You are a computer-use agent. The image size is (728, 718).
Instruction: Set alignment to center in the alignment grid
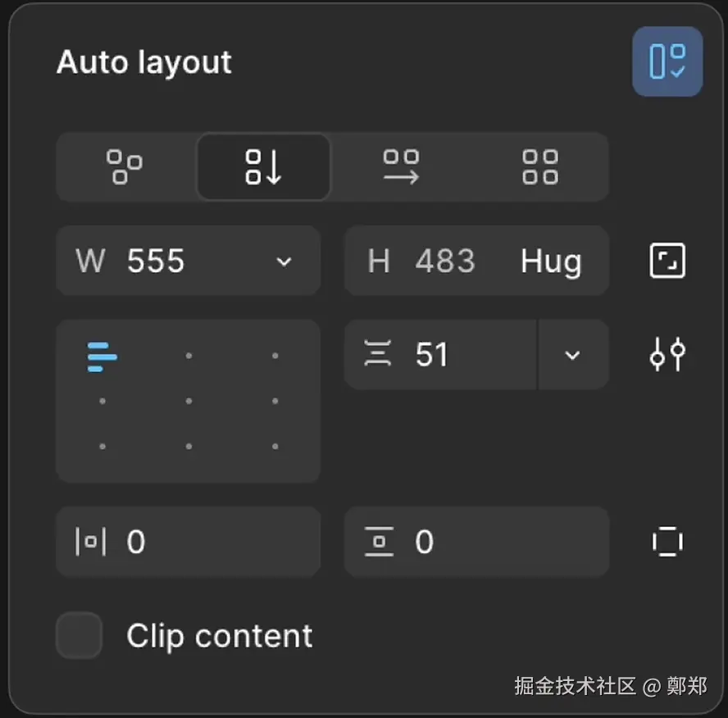(189, 402)
